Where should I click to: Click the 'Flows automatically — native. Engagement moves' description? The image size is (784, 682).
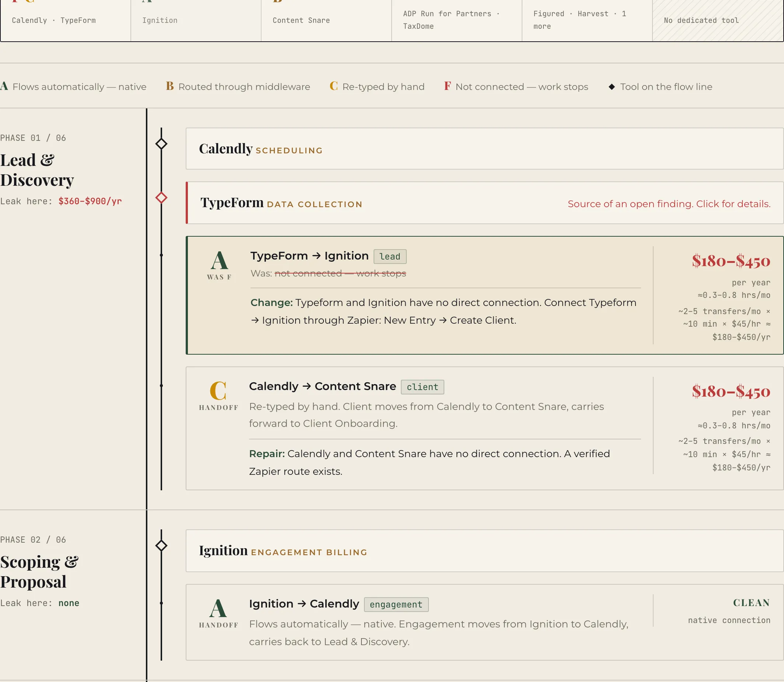click(x=438, y=633)
